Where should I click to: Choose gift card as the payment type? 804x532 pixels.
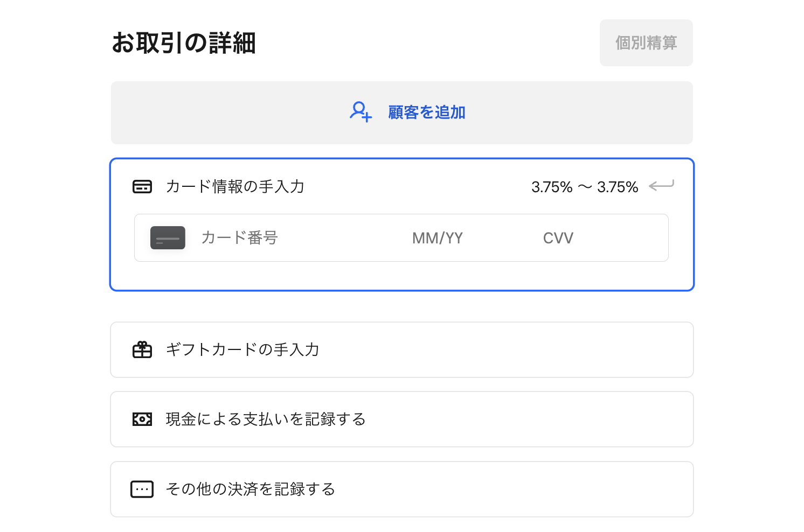click(242, 349)
